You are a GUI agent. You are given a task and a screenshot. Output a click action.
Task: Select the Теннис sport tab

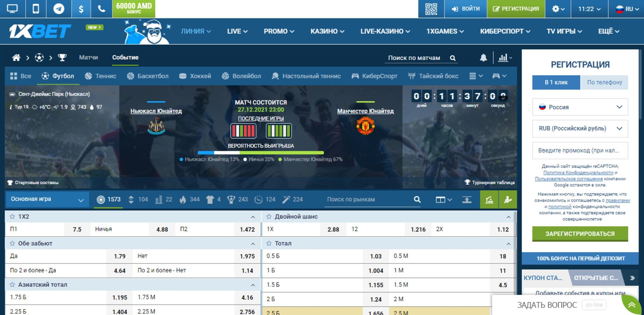pos(101,76)
